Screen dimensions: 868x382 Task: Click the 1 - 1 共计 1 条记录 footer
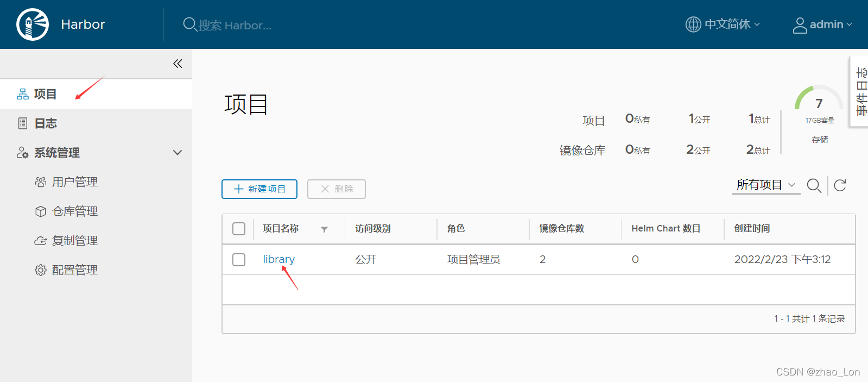tap(809, 319)
